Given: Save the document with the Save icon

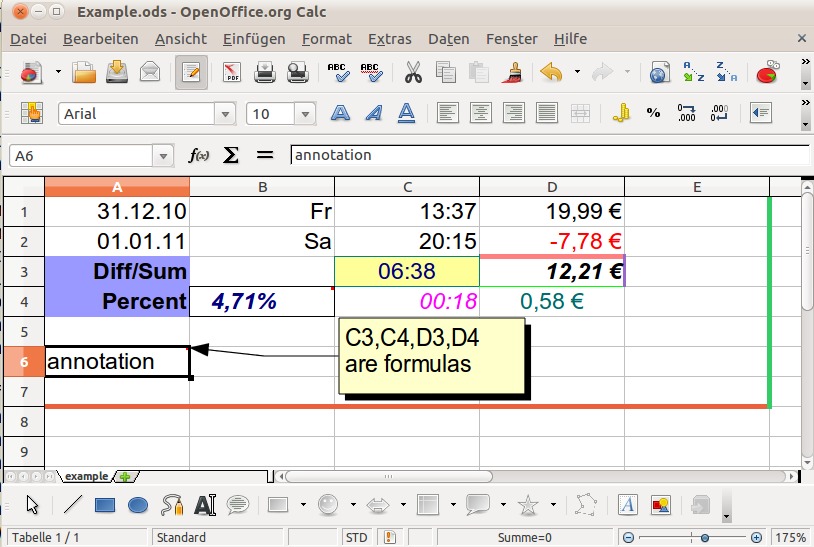Looking at the screenshot, I should (117, 73).
